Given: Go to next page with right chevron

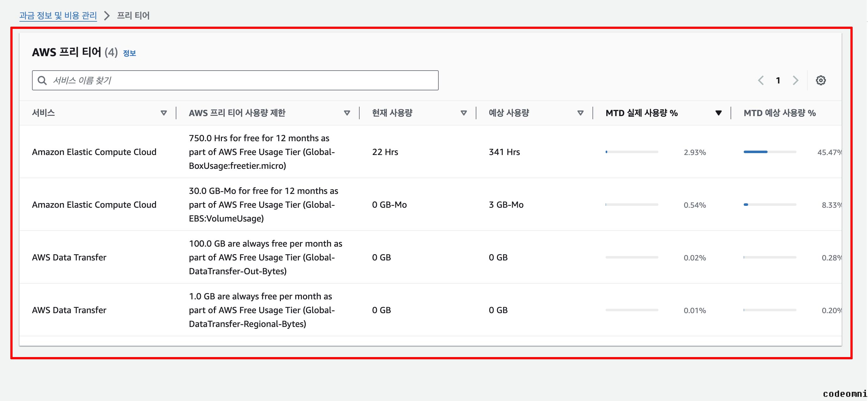Looking at the screenshot, I should (x=796, y=80).
